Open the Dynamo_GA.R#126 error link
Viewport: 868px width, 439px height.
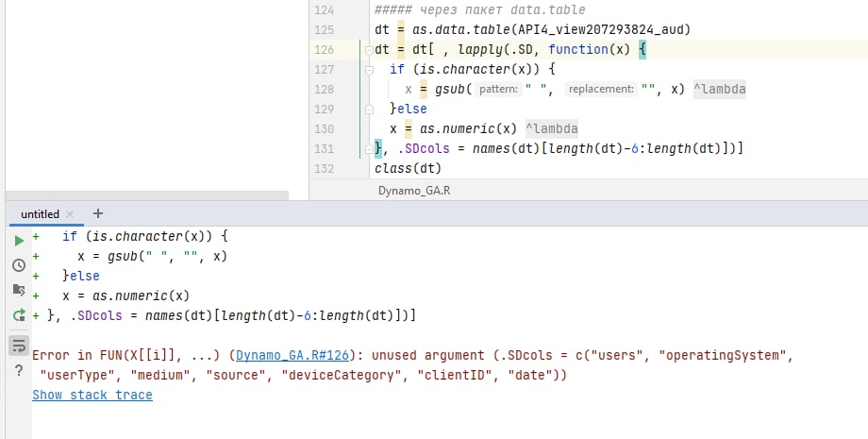(292, 355)
